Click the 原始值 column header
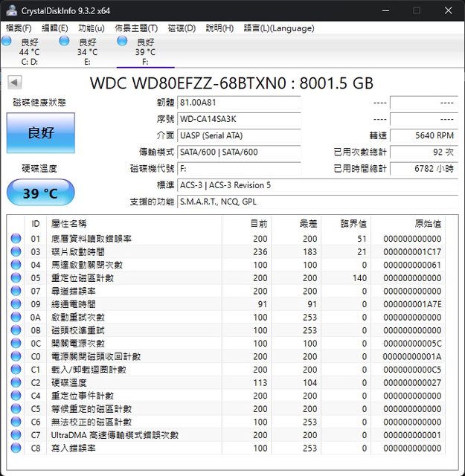The width and height of the screenshot is (465, 476). [x=427, y=223]
